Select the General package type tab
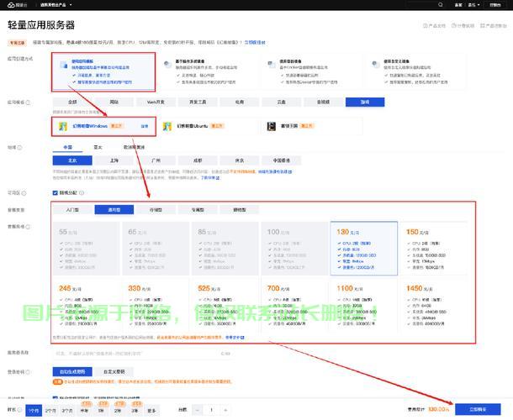 (x=114, y=209)
